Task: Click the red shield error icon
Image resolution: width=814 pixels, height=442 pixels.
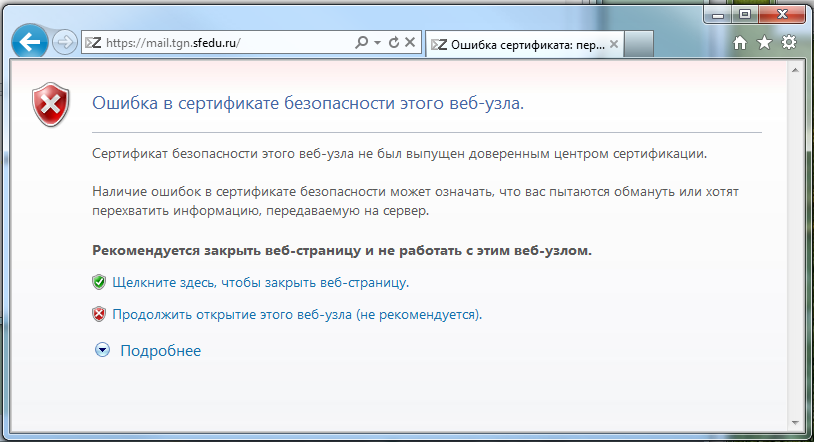Action: pyautogui.click(x=50, y=104)
